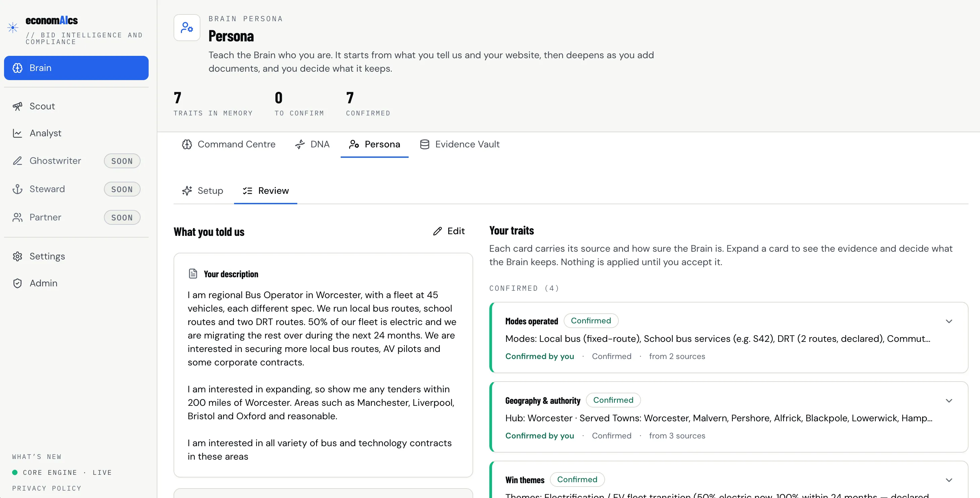Open the Command Centre tab
Viewport: 980px width, 498px height.
coord(229,144)
